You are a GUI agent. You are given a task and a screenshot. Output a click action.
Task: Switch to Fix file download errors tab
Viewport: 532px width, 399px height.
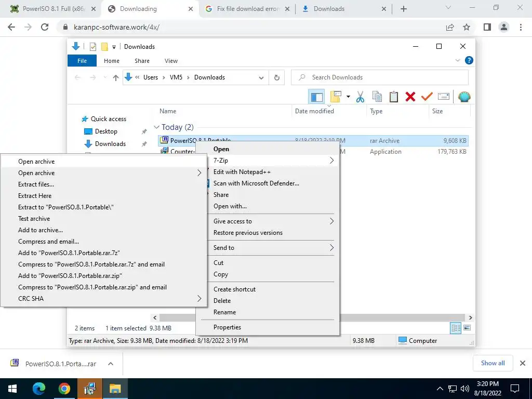(247, 9)
